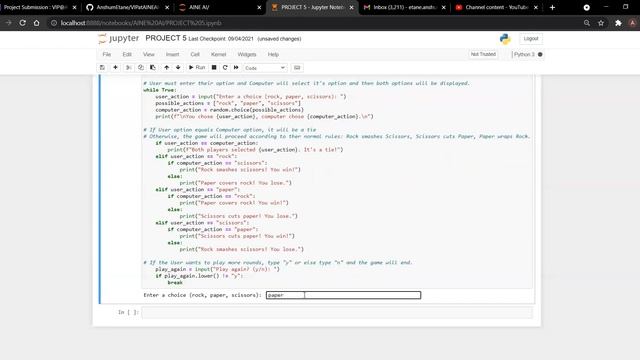Click the Python logo icon
The height and width of the screenshot is (360, 640).
[505, 39]
